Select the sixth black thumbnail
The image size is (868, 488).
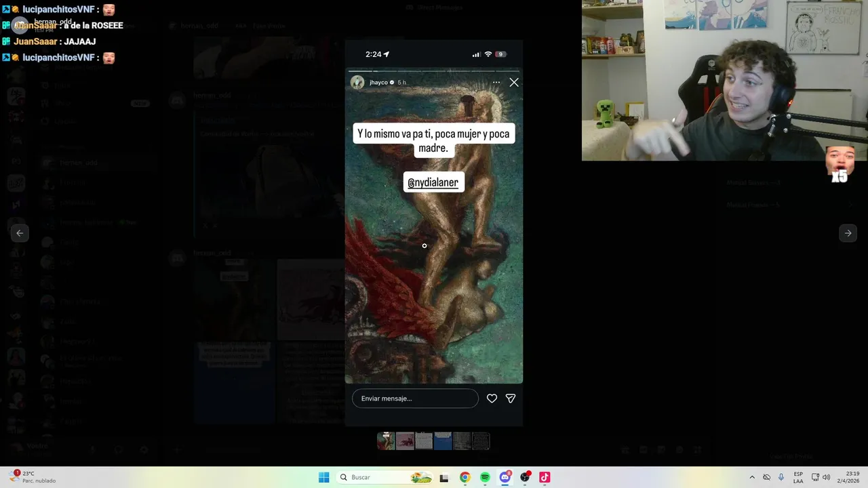[481, 441]
